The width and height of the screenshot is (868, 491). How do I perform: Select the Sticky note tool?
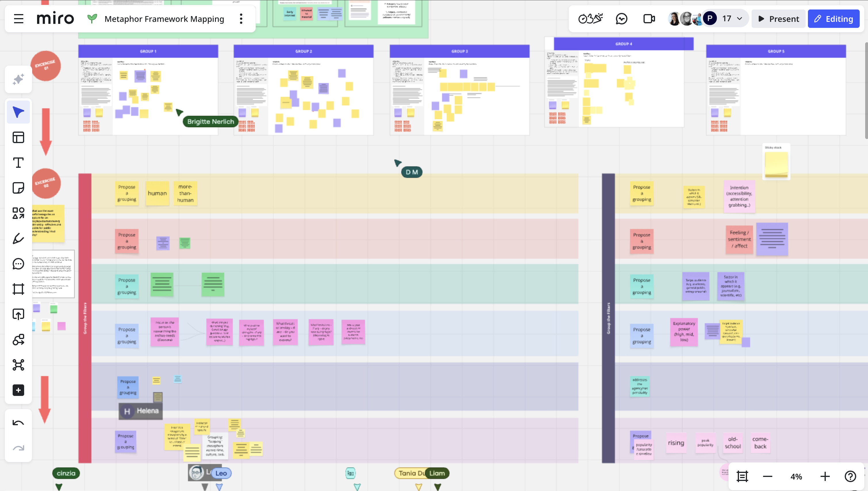click(18, 188)
